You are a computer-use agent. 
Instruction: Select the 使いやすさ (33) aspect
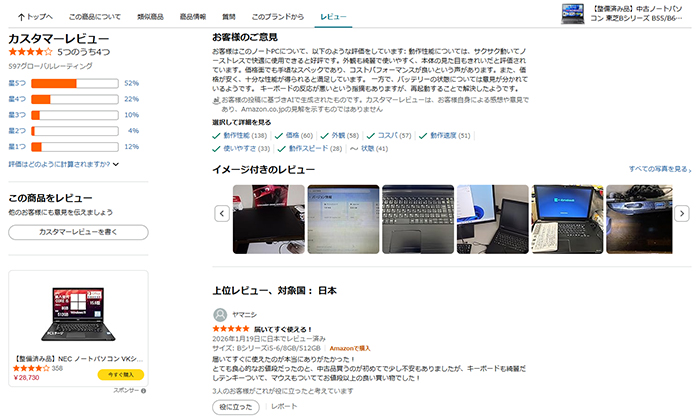241,149
